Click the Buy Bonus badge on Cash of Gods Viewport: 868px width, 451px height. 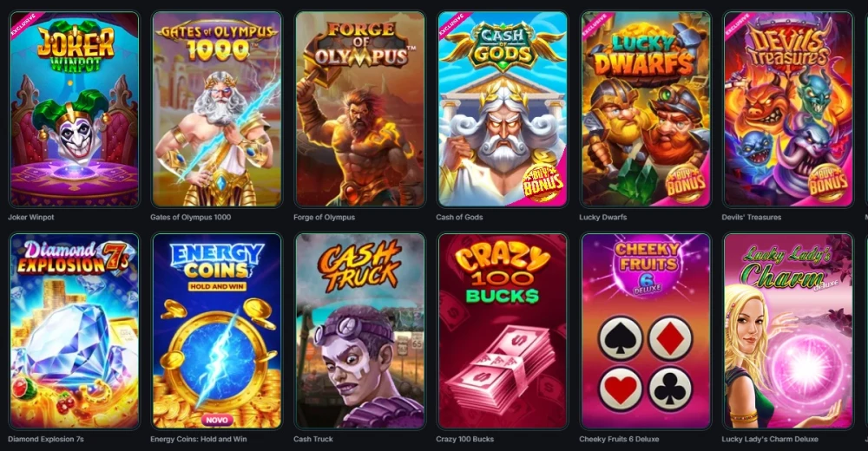[x=542, y=183]
